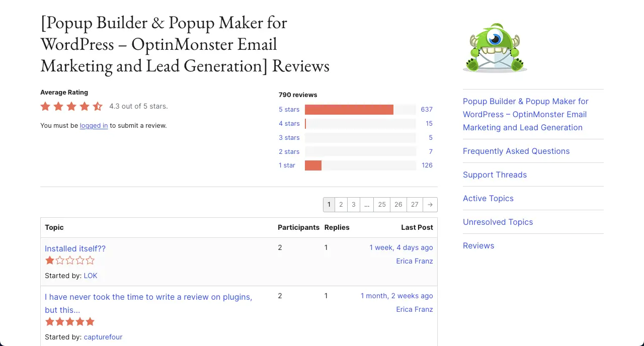Open the logged in link to sign in

coord(94,125)
